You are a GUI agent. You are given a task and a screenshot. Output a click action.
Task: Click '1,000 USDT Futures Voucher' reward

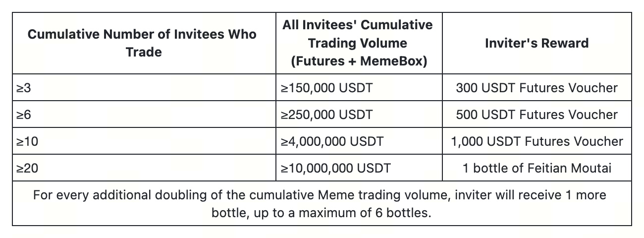[x=537, y=141]
